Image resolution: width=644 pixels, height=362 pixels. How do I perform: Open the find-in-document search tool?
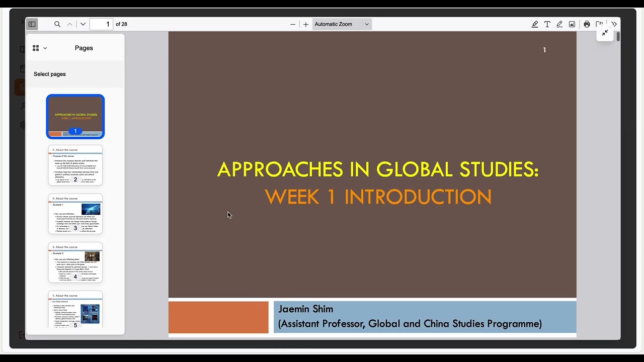(57, 24)
